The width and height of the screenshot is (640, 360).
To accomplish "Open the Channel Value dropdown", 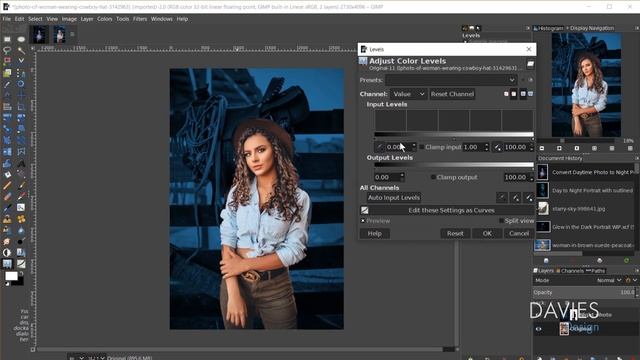I will tap(408, 94).
